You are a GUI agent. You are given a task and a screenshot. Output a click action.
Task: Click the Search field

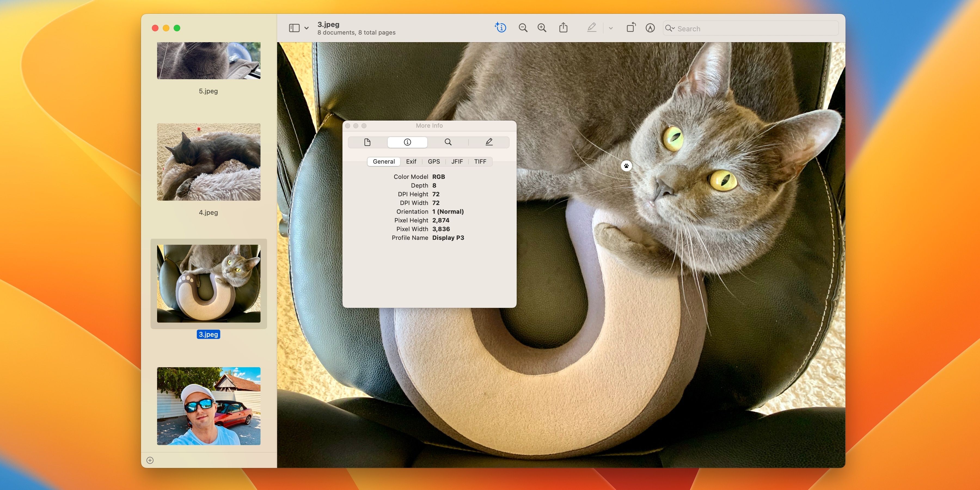pos(751,29)
